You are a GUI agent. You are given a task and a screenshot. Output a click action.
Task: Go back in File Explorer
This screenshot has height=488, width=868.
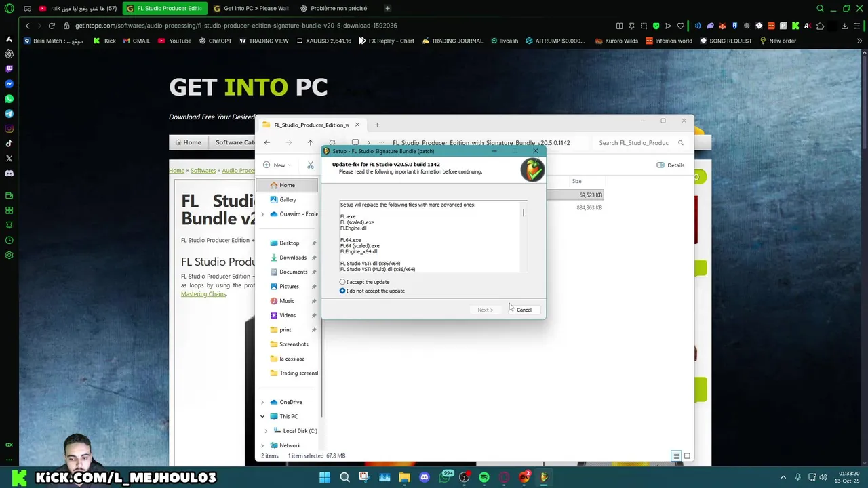click(267, 143)
